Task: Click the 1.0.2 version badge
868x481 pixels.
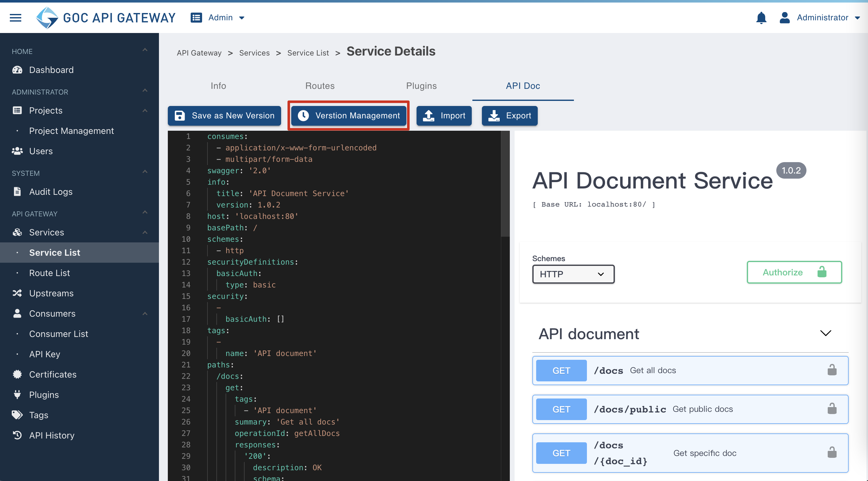Action: (791, 170)
